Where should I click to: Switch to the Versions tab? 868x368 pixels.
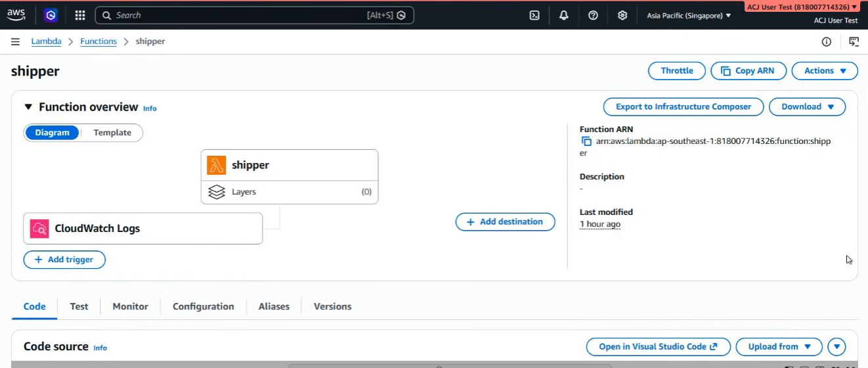pos(332,306)
